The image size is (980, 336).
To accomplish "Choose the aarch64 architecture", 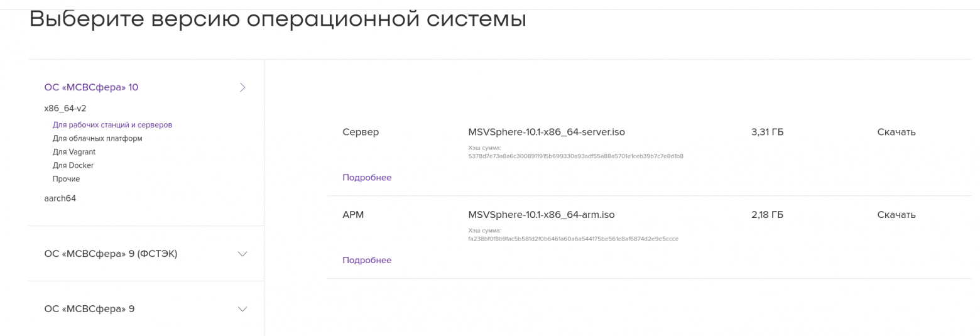I will click(60, 198).
